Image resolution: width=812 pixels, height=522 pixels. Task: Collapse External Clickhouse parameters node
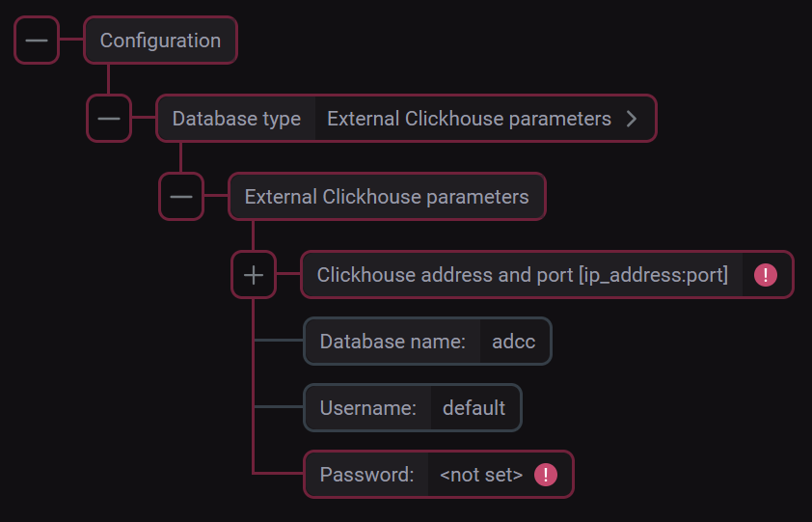pyautogui.click(x=181, y=197)
